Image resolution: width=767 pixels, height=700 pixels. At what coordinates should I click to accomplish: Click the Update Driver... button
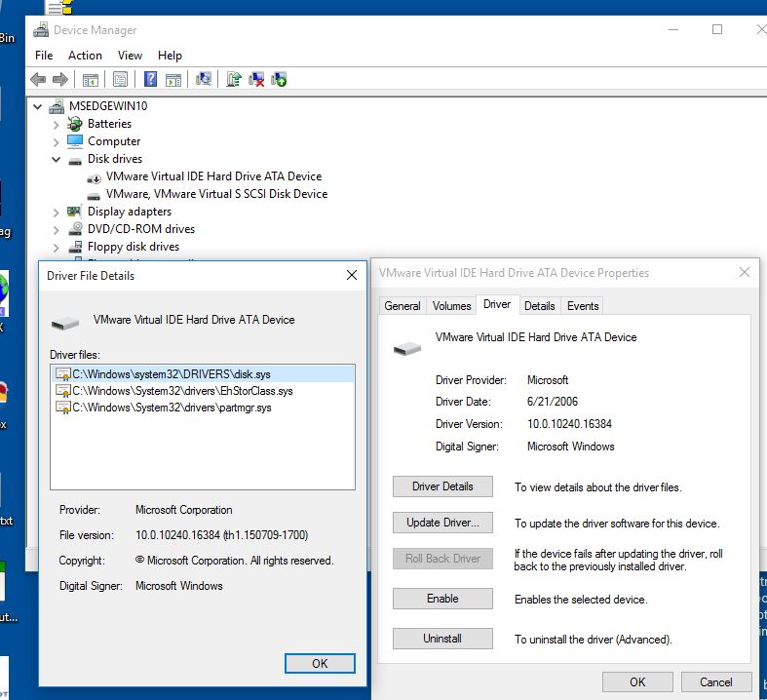pos(442,523)
